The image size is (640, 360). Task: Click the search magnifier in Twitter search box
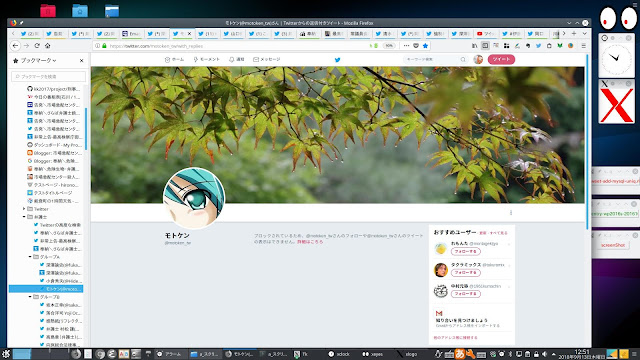[x=463, y=60]
